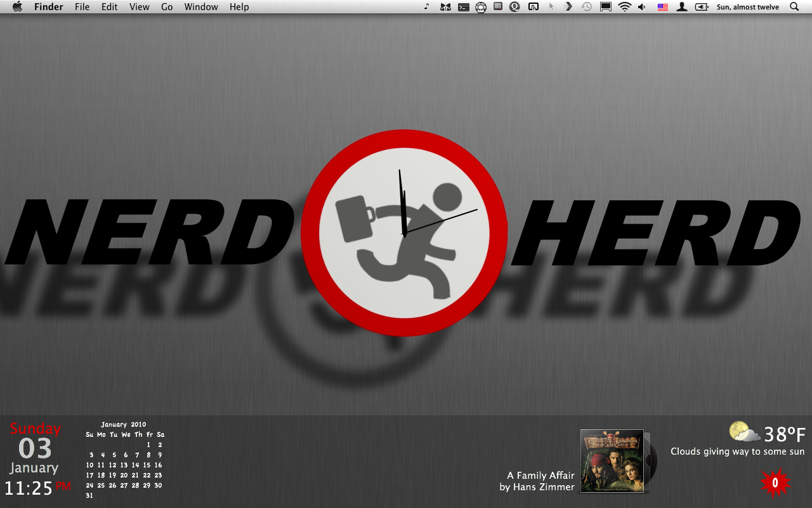The width and height of the screenshot is (812, 508).
Task: Click the bowtie menu bar icon
Action: pos(445,7)
